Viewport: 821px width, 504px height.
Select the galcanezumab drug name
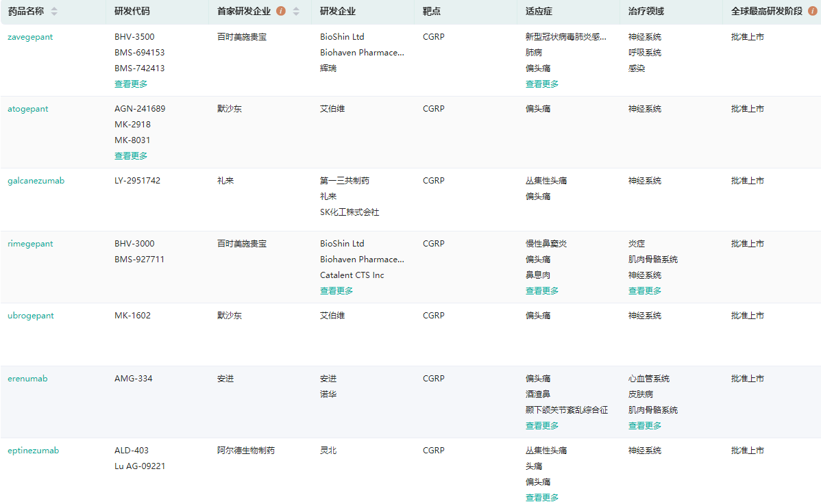coord(36,181)
